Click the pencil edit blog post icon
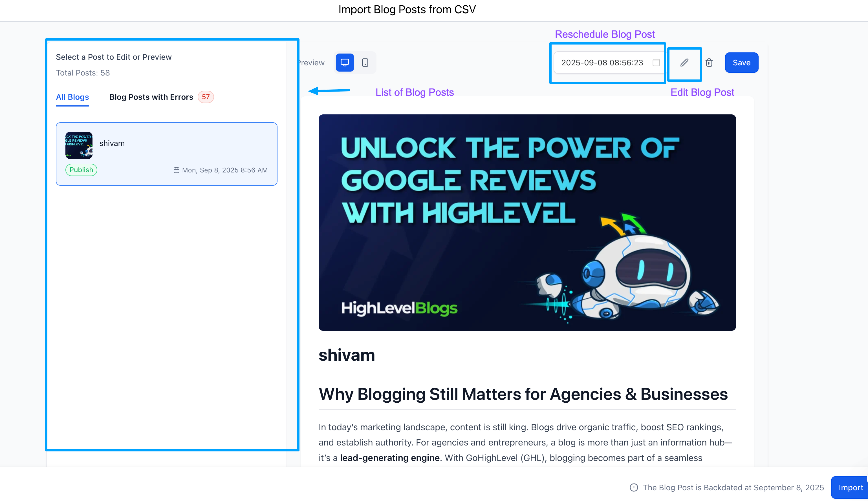This screenshot has width=868, height=501. click(x=684, y=63)
